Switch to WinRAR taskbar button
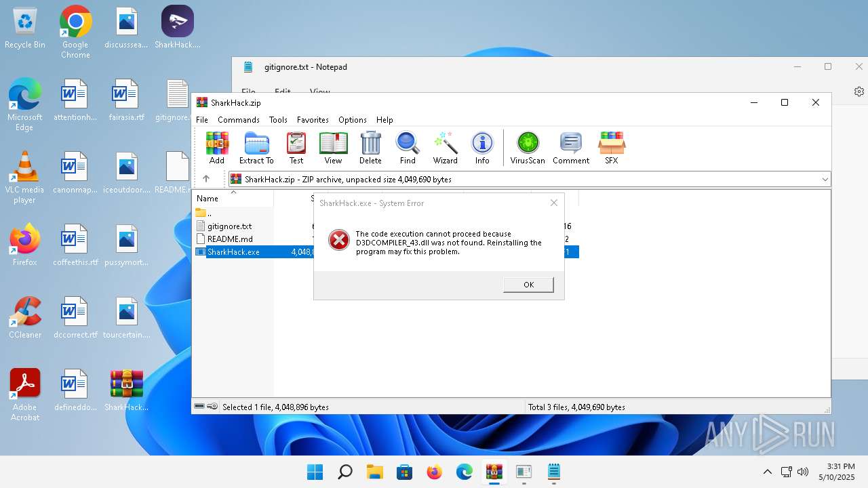The width and height of the screenshot is (868, 488). tap(494, 472)
